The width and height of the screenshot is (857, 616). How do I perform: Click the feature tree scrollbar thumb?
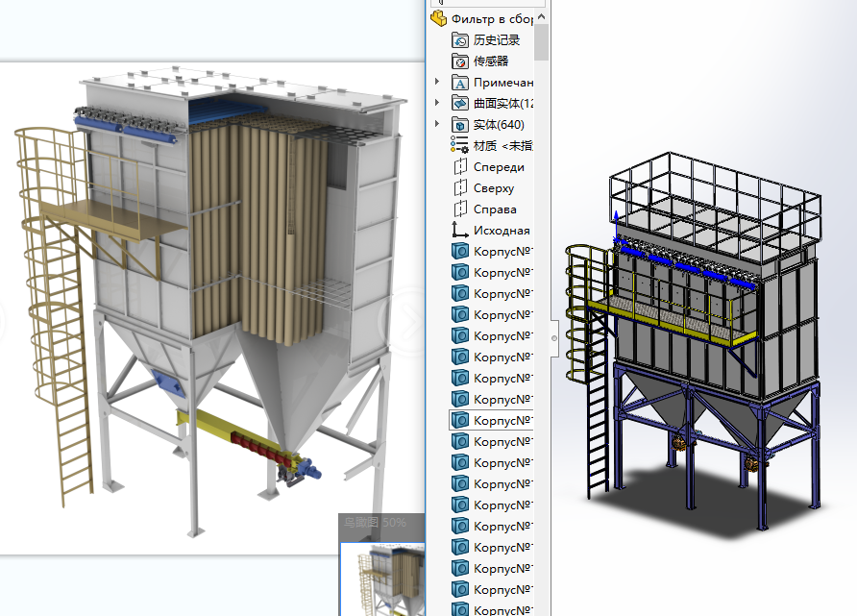point(542,42)
